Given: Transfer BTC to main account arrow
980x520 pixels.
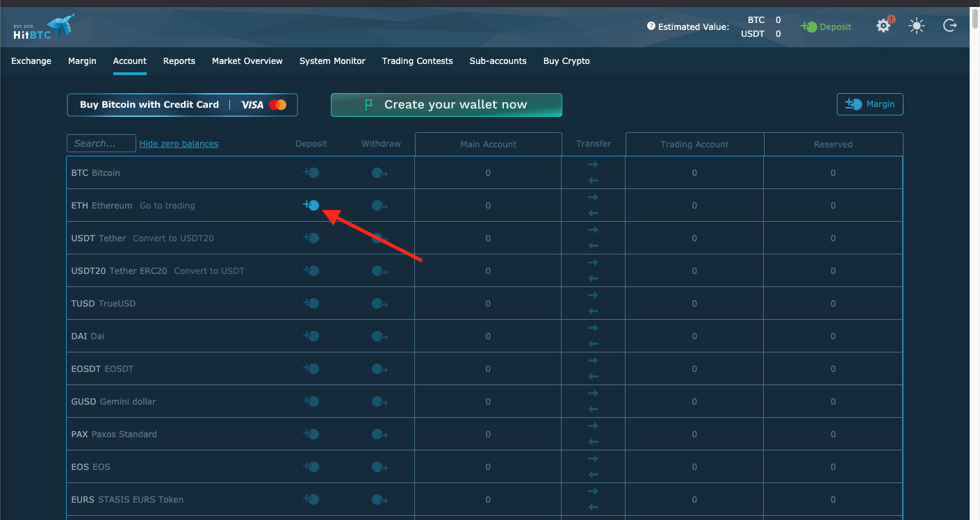Looking at the screenshot, I should coord(593,180).
